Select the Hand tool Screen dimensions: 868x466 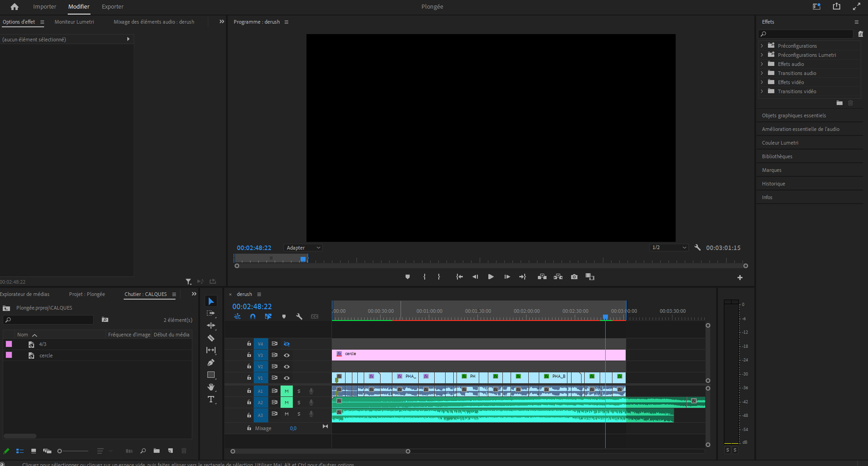coord(211,387)
